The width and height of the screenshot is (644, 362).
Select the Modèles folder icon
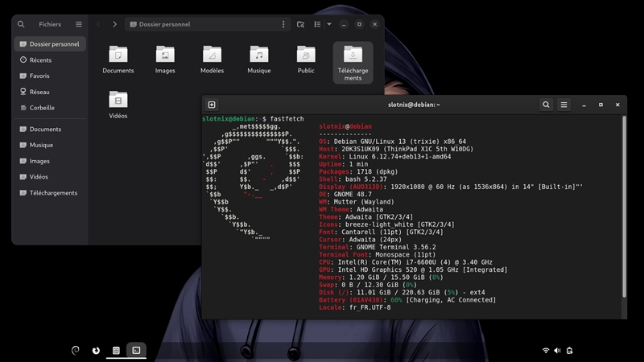[212, 55]
